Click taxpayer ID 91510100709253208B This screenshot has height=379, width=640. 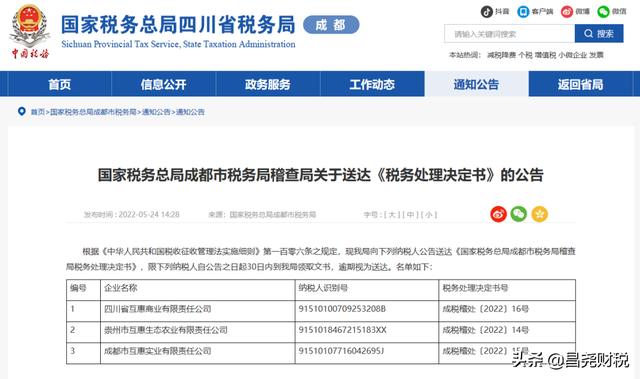point(342,309)
